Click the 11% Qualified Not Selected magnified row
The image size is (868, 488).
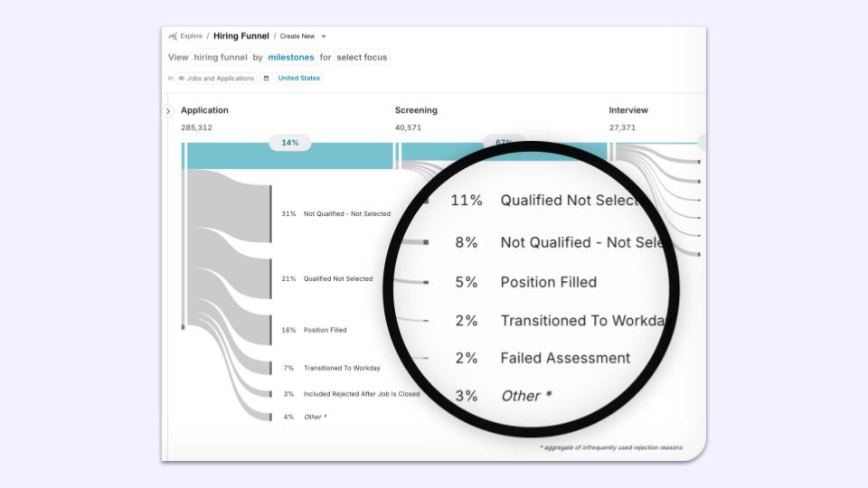pos(545,201)
